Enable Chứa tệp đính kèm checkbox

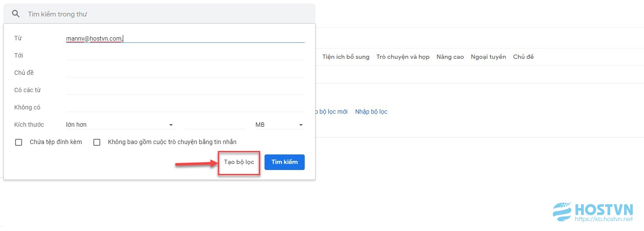pos(19,142)
